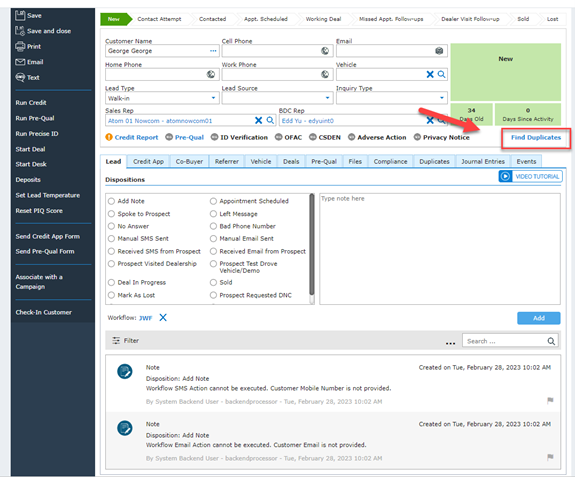The height and width of the screenshot is (477, 575).
Task: Click Run Credit in sidebar
Action: point(31,103)
